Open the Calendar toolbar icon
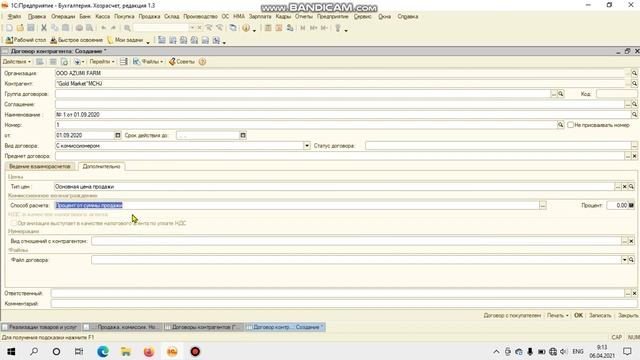This screenshot has width=640, height=360. pos(279,28)
